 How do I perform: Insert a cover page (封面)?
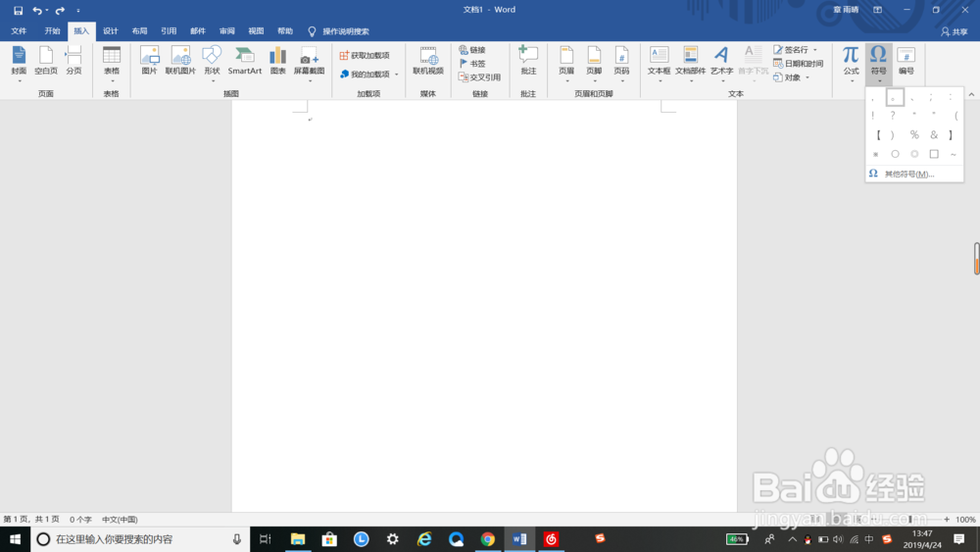(19, 61)
